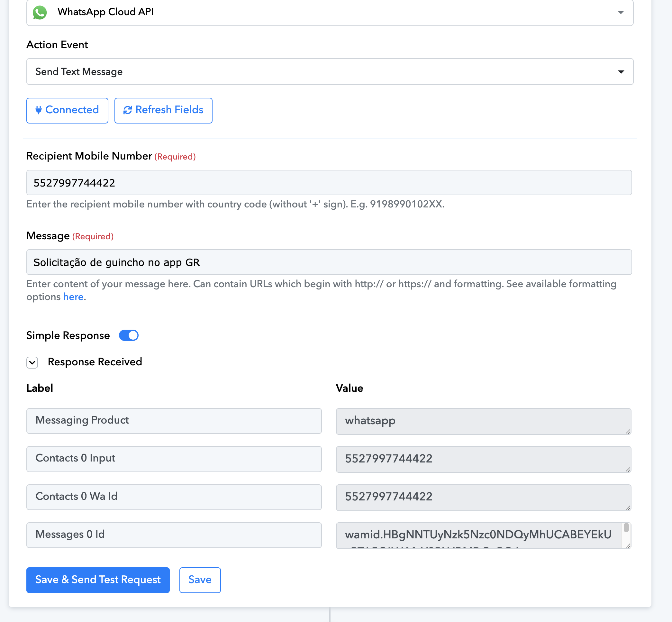The height and width of the screenshot is (622, 672).
Task: Collapse the Response Received section
Action: [x=32, y=362]
